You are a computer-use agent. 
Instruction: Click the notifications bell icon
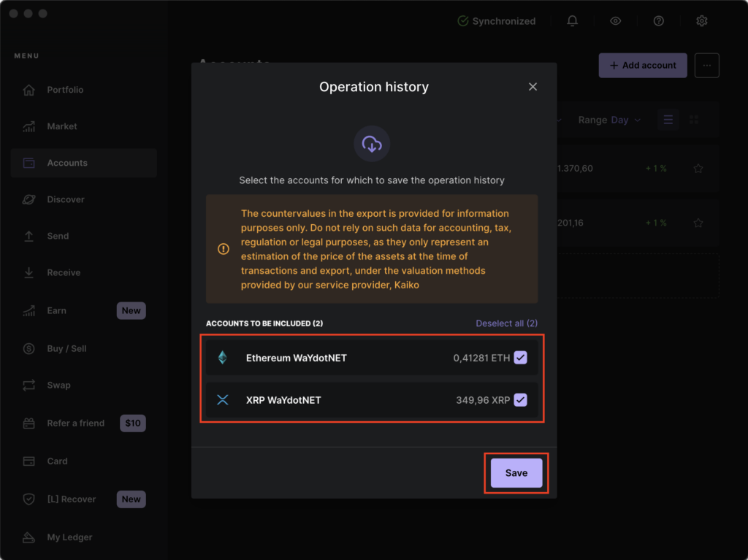pos(572,21)
